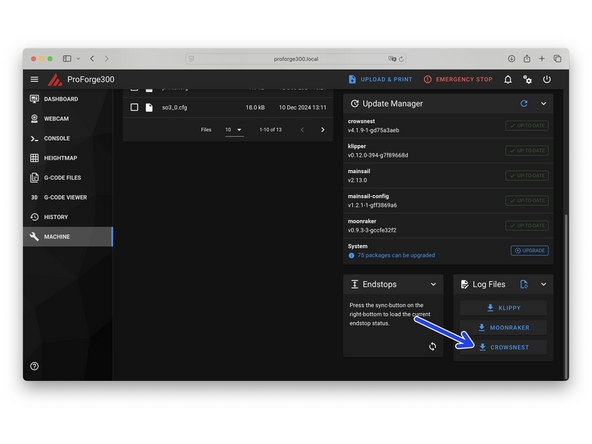Select the so3_0.cfg checkbox
The height and width of the screenshot is (444, 592).
134,107
